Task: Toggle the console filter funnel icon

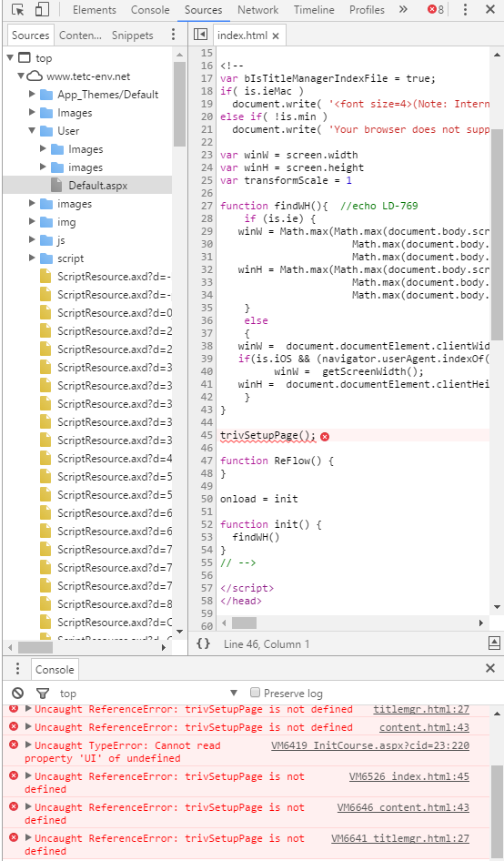Action: click(42, 693)
